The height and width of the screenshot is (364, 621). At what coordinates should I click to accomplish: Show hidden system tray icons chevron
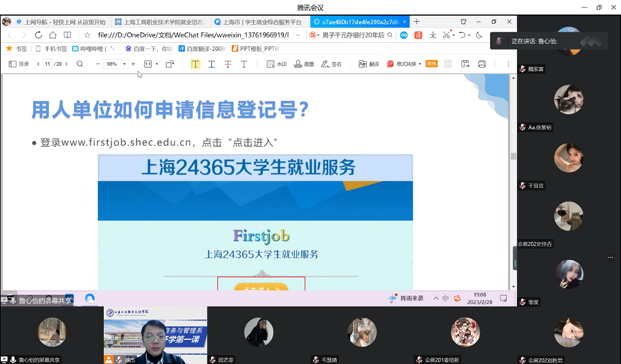click(436, 298)
